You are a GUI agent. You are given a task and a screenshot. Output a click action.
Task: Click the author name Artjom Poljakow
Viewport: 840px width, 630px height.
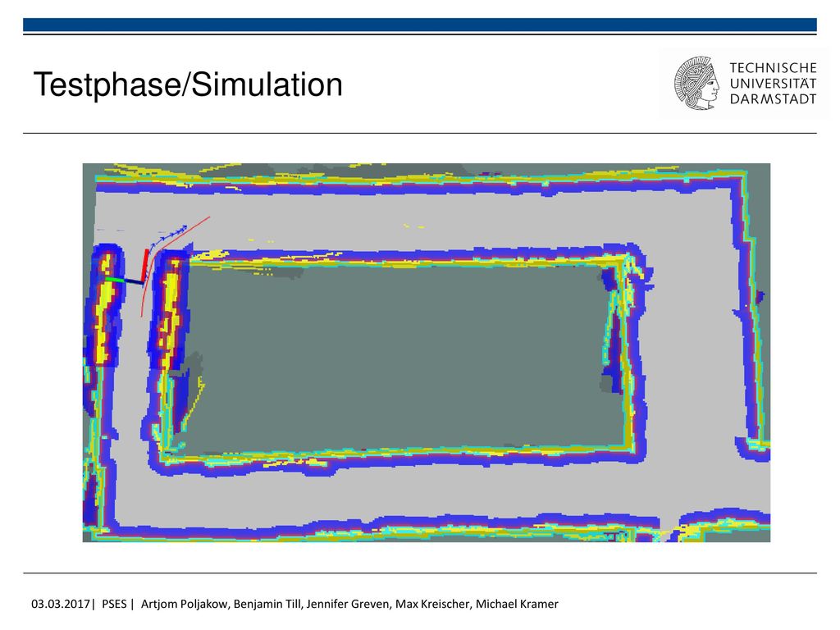click(x=185, y=605)
